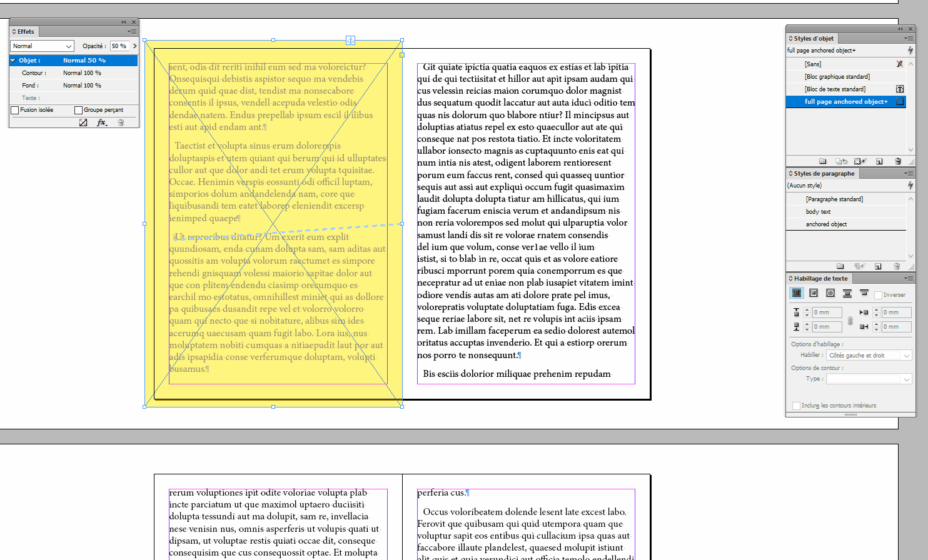Image resolution: width=928 pixels, height=560 pixels.
Task: Open the opacity slider arrow
Action: pyautogui.click(x=134, y=46)
